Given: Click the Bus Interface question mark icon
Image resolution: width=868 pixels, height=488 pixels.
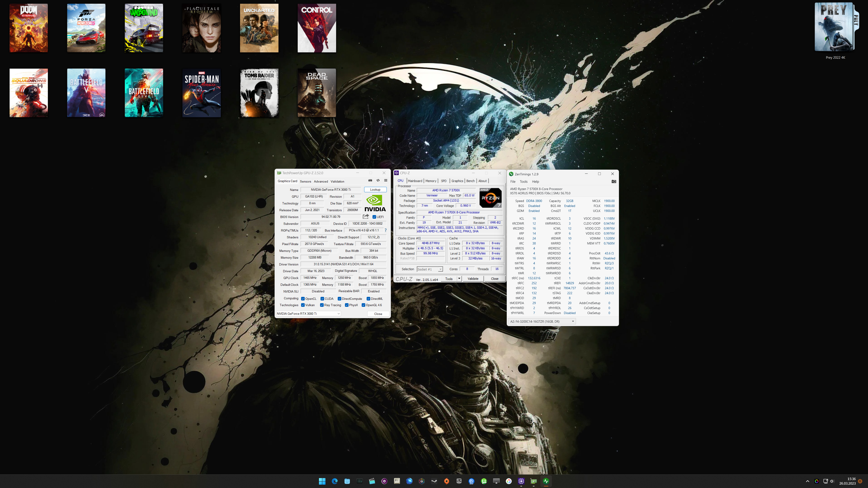Looking at the screenshot, I should click(x=385, y=230).
